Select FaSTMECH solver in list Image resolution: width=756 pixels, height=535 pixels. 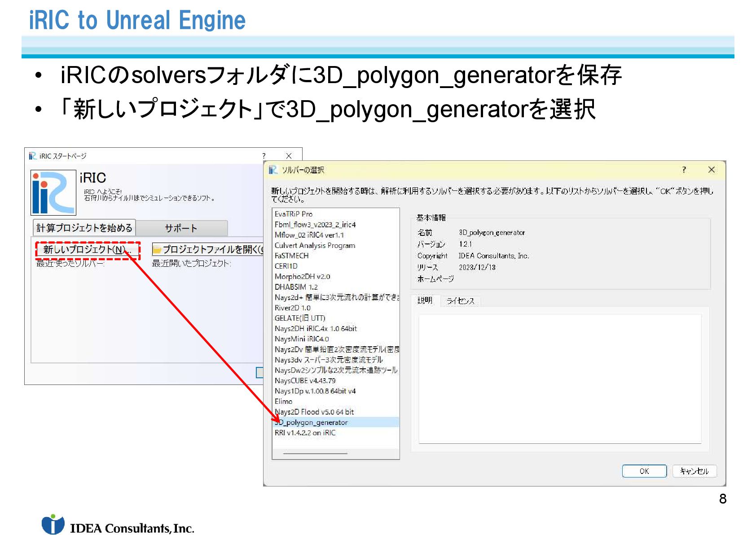click(336, 256)
